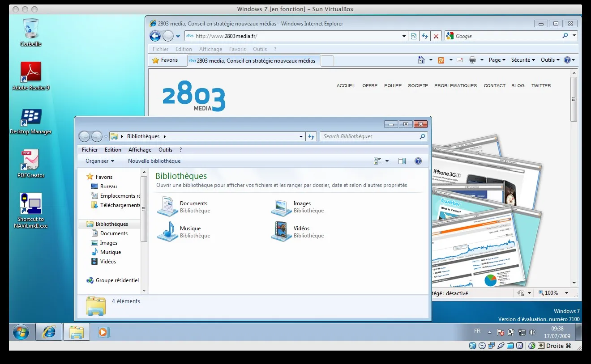The image size is (591, 364).
Task: Refresh the page in Internet Explorer
Action: (x=424, y=36)
